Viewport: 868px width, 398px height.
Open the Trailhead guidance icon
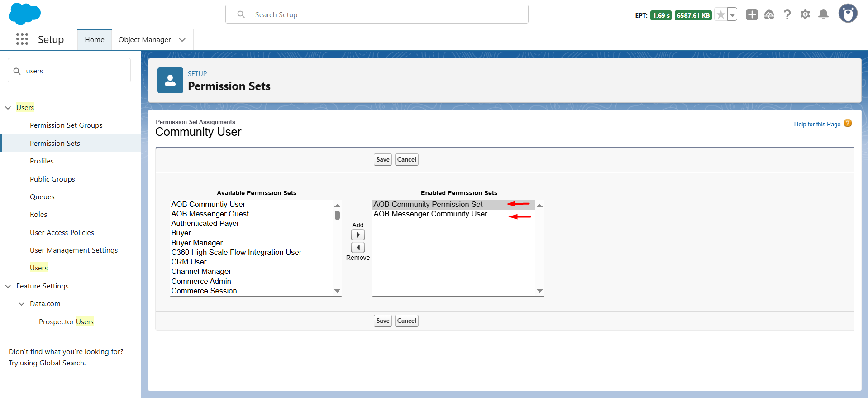tap(769, 15)
